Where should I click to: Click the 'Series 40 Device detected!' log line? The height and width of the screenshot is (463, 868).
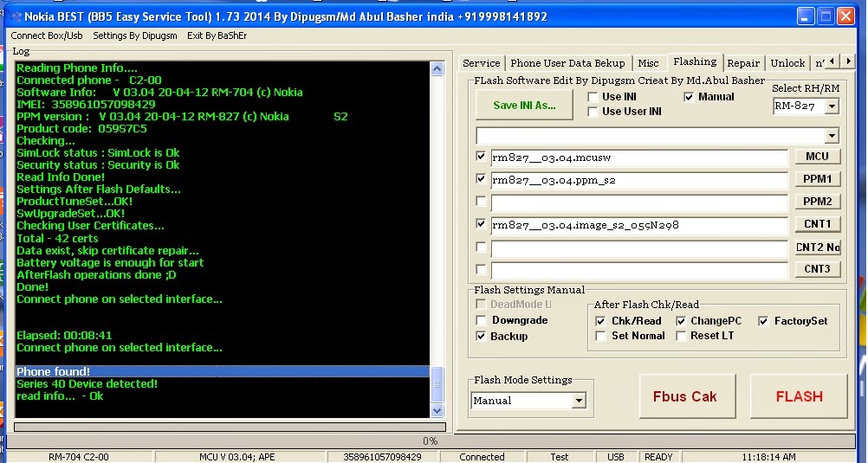pos(87,384)
